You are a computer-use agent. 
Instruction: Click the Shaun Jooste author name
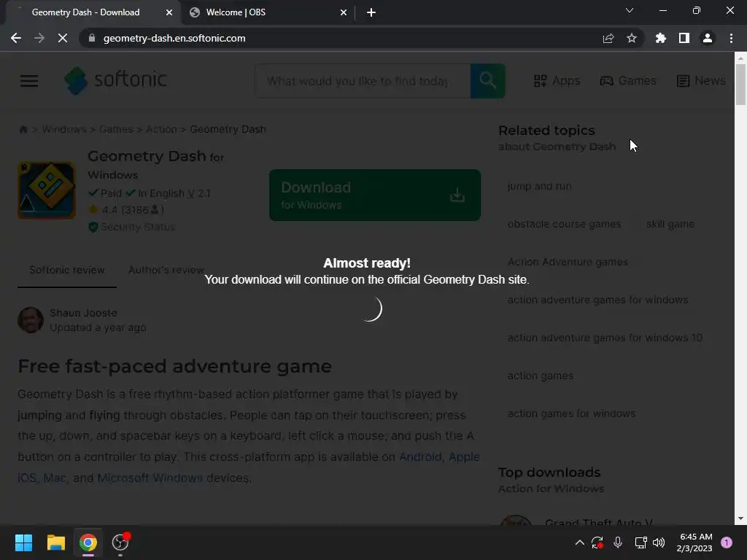(x=83, y=313)
